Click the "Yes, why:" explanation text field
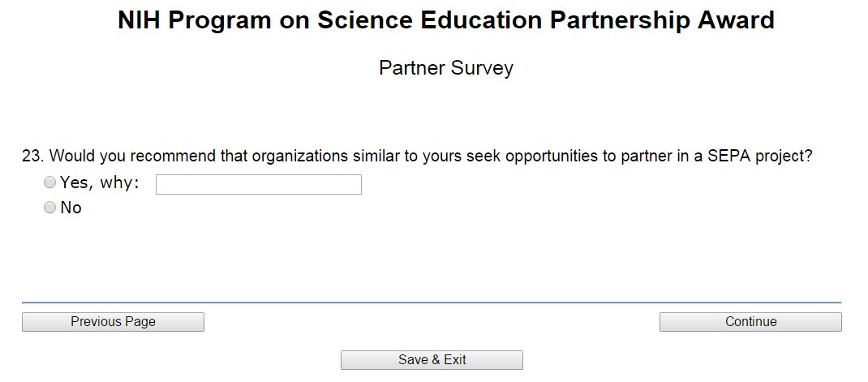 (x=258, y=185)
